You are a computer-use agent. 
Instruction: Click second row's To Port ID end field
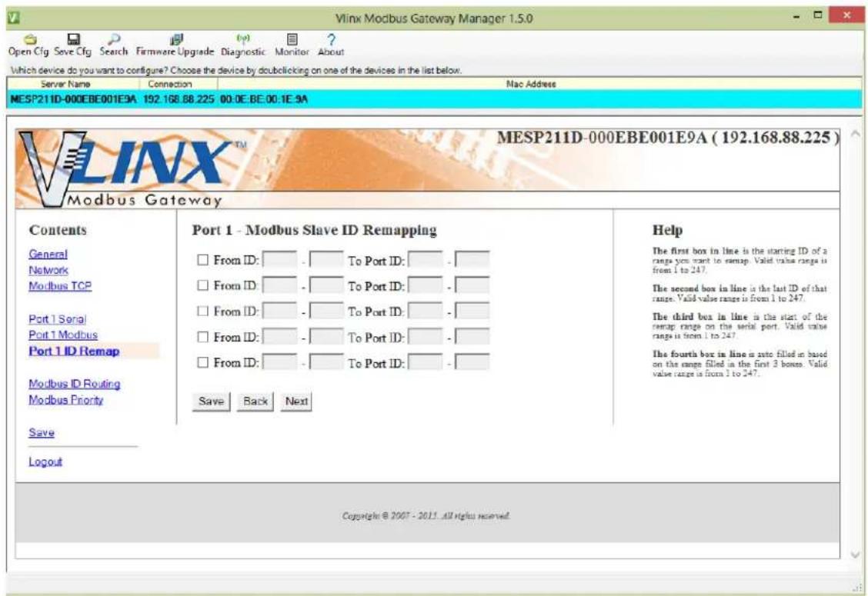[472, 285]
